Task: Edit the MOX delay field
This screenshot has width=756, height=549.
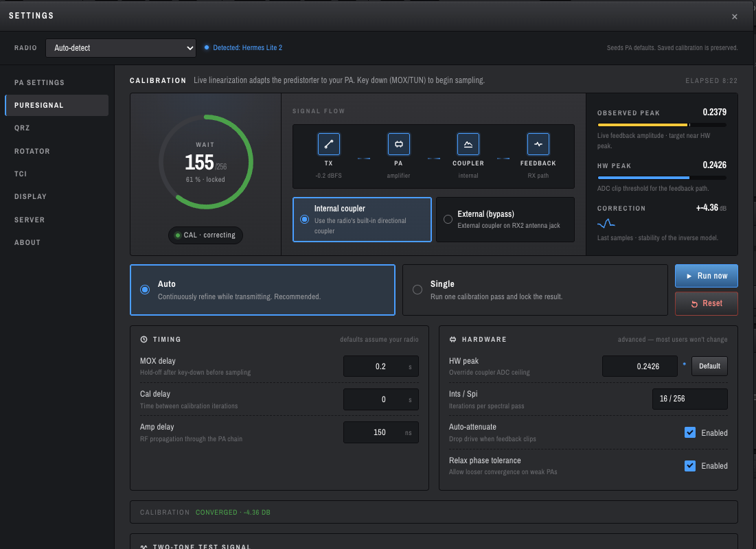Action: tap(380, 366)
